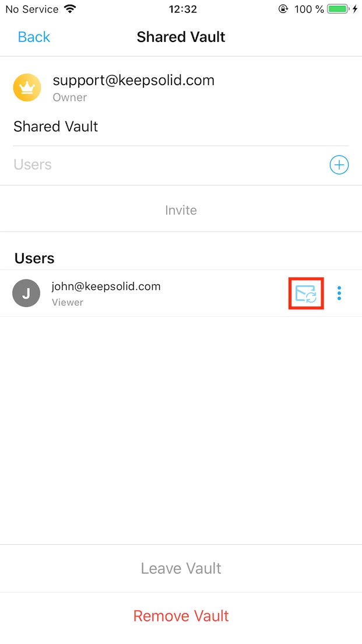The image size is (362, 644).
Task: Tap the support@keepsolid.com owner email
Action: point(134,80)
